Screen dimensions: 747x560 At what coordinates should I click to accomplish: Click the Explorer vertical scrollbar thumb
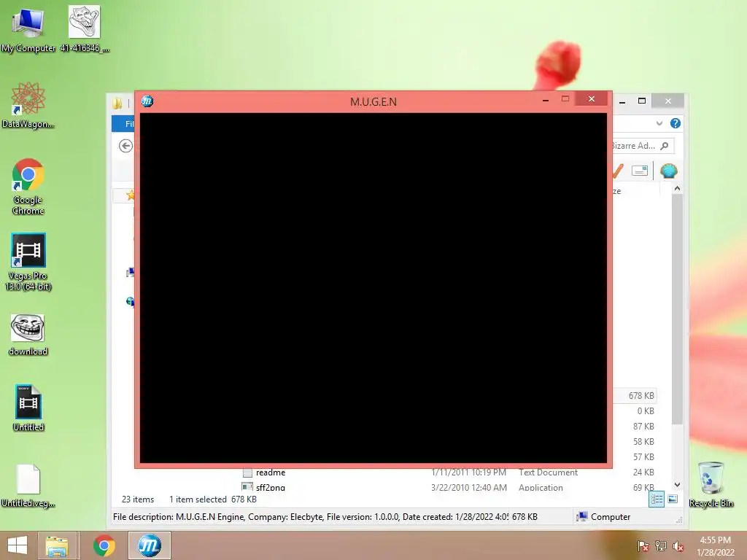click(x=677, y=309)
